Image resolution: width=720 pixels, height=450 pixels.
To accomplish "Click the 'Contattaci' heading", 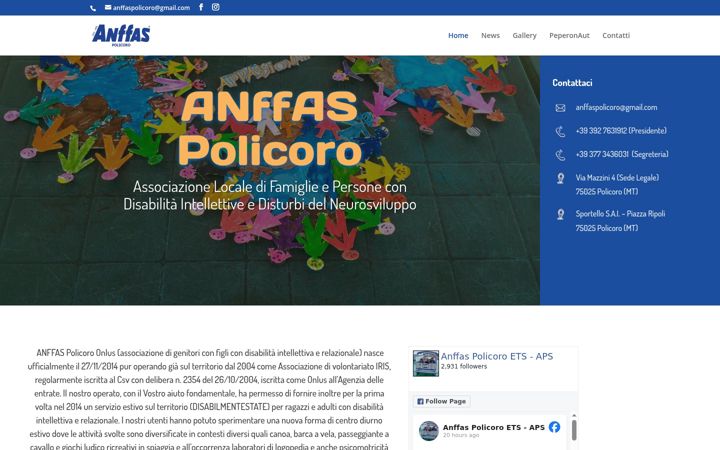I will point(572,83).
